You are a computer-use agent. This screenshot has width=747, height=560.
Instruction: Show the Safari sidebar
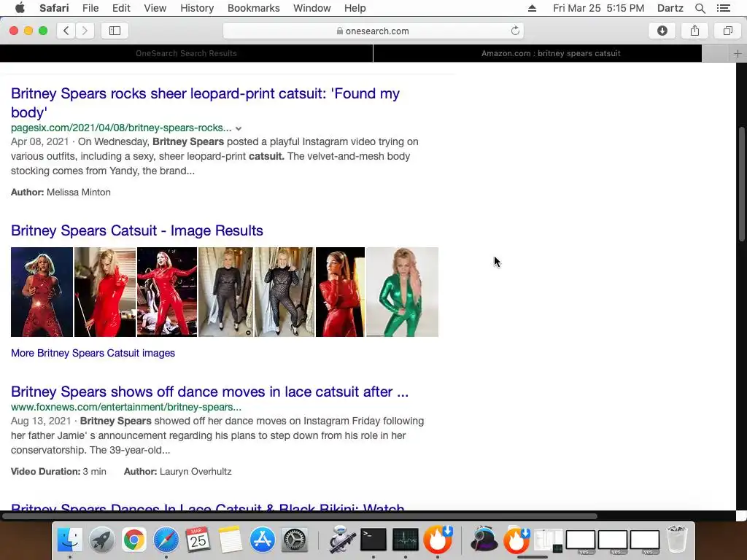(x=115, y=31)
